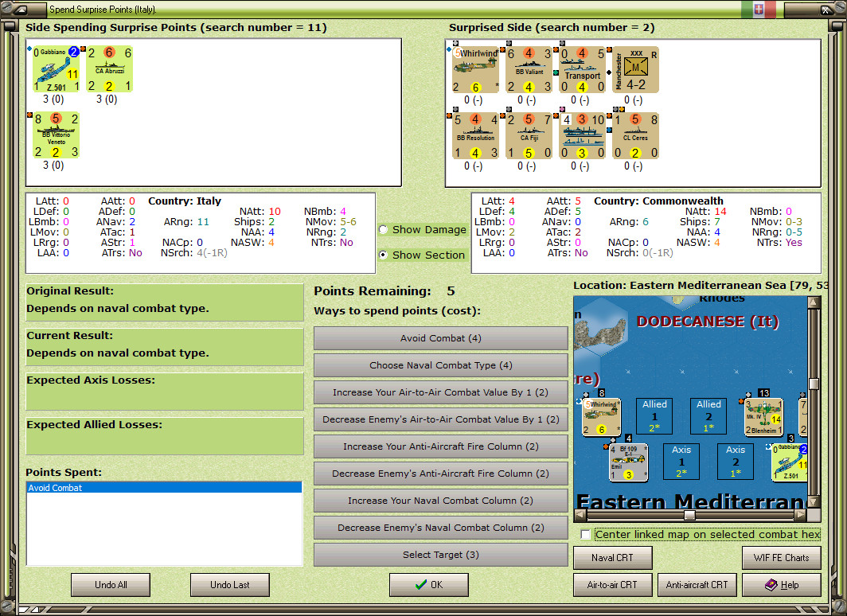Select the CA Fiji ship counter
847x616 pixels.
(x=529, y=136)
